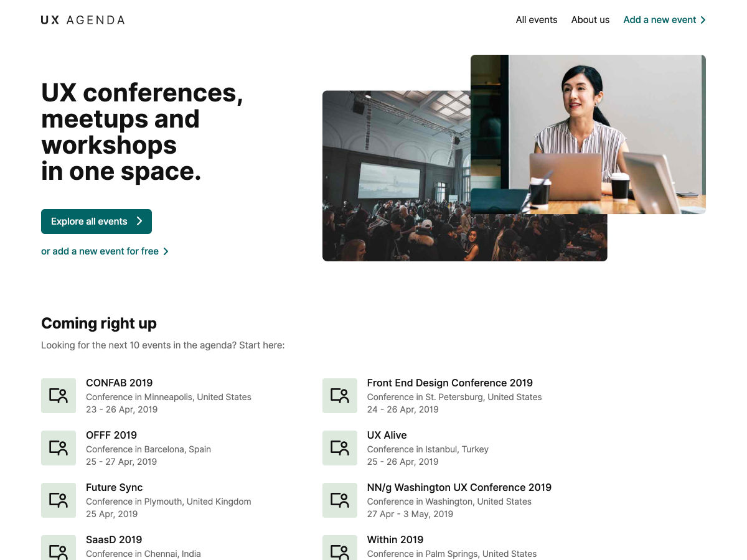The image size is (747, 560).
Task: Open the SaasD 2019 event
Action: (x=114, y=539)
